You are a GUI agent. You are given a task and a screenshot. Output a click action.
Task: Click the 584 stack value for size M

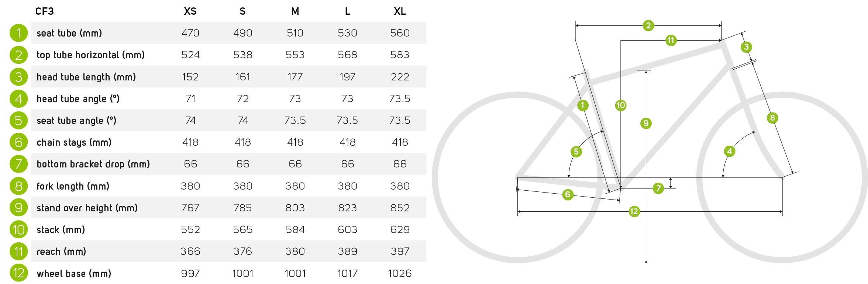click(x=295, y=229)
